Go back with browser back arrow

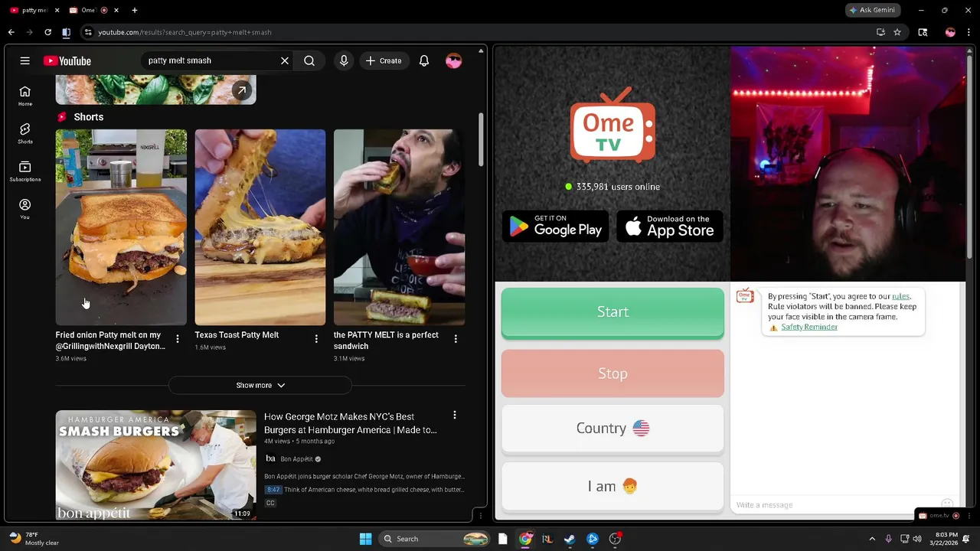(x=11, y=32)
